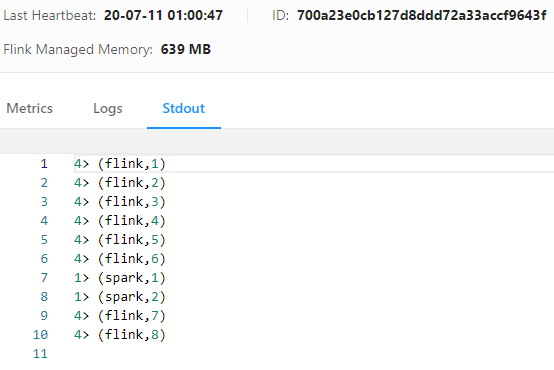Switch to the Metrics tab
Viewport: 554px width, 370px height.
click(30, 108)
